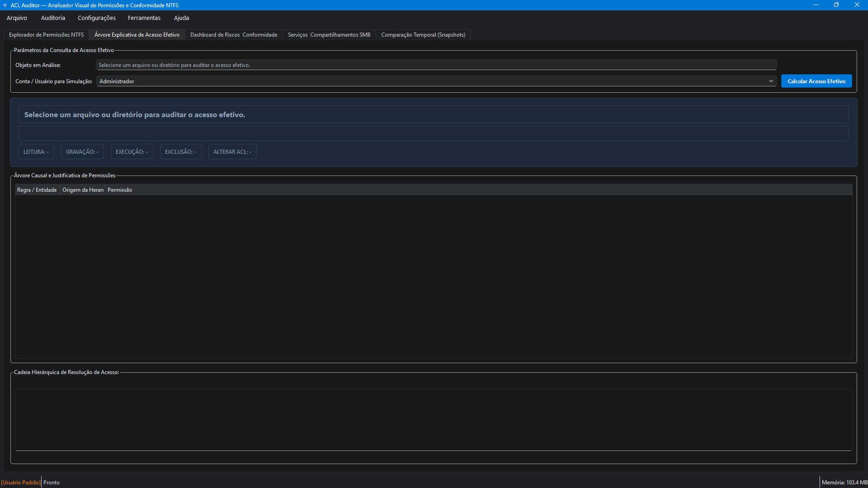The image size is (868, 488).
Task: Click the Pronto status text
Action: (x=52, y=483)
